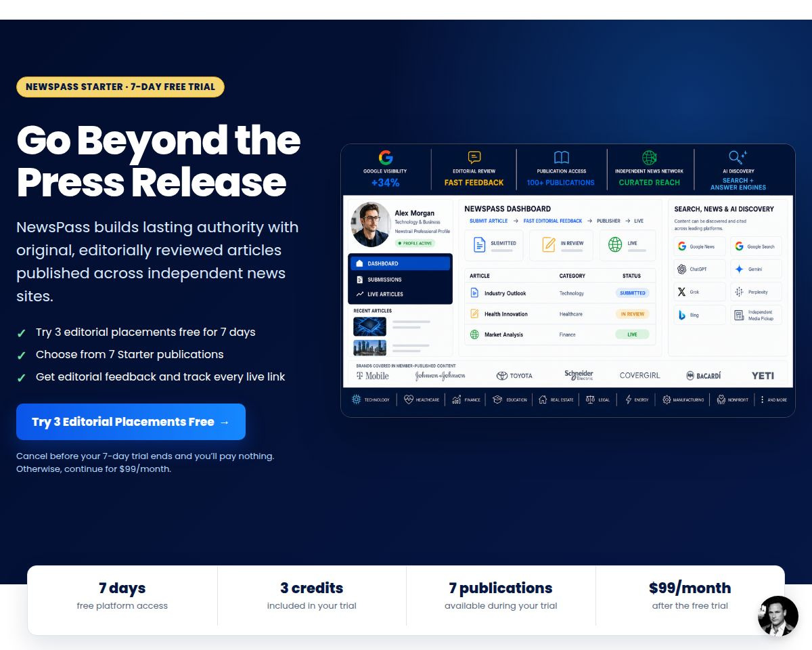This screenshot has height=650, width=812.
Task: Click the Live globe icon card
Action: 629,244
